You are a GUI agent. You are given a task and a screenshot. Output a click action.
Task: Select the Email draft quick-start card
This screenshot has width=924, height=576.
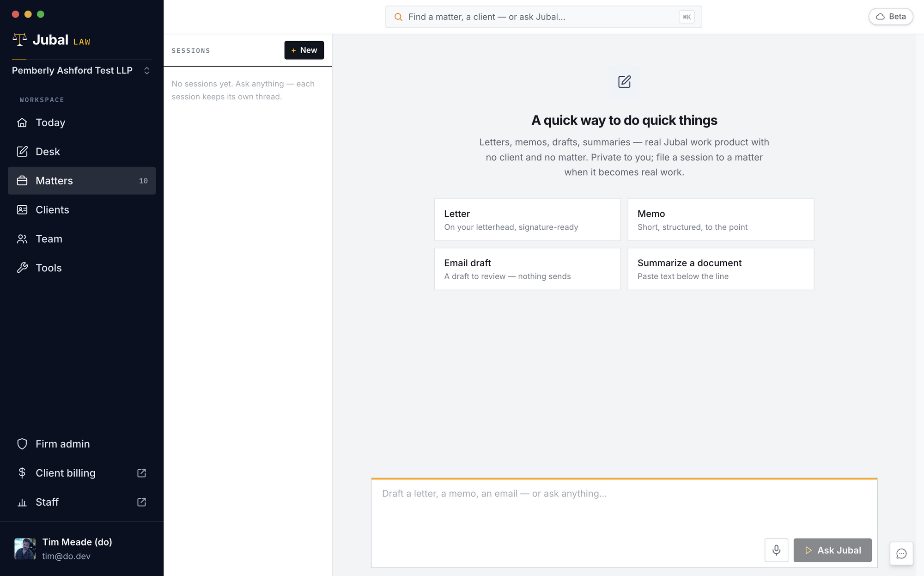527,269
